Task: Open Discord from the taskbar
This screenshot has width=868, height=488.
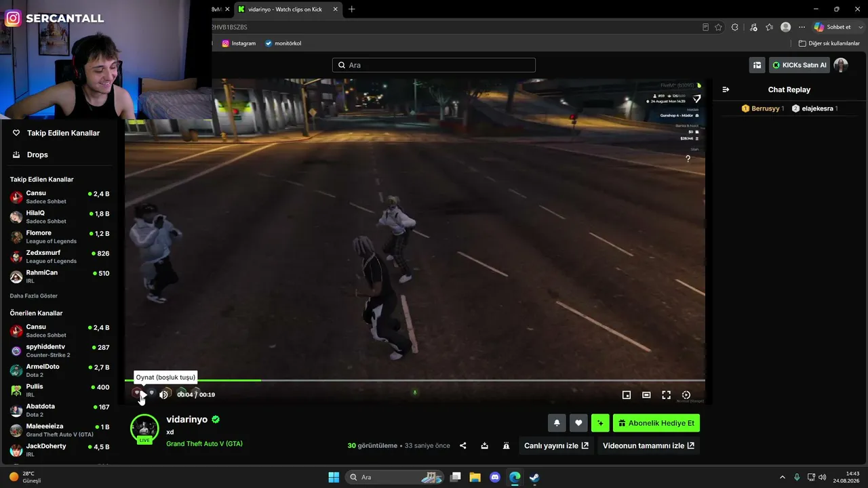Action: (x=495, y=477)
